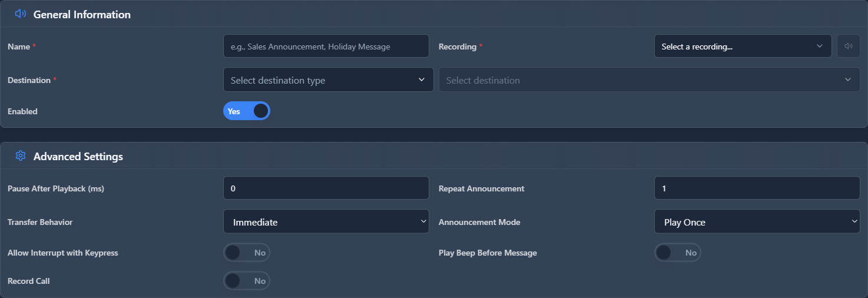Viewport: 868px width, 298px height.
Task: Play recording preview with speaker button
Action: tap(848, 46)
